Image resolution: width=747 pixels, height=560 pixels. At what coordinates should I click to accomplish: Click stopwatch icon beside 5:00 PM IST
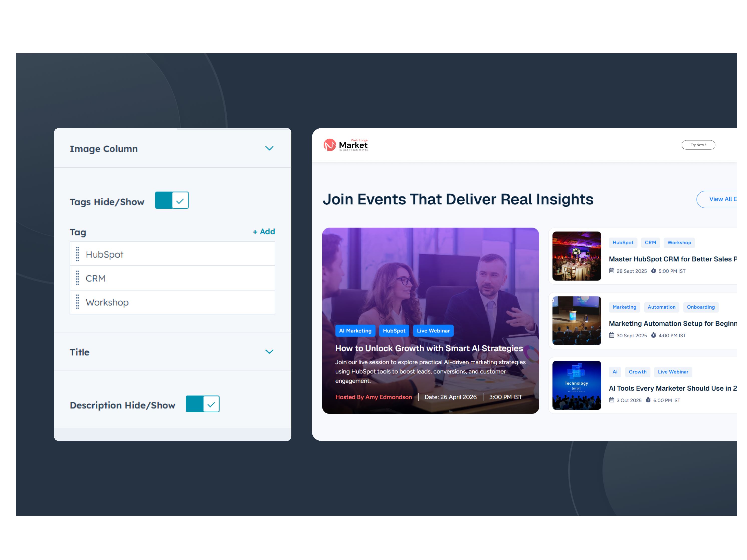[x=653, y=271]
